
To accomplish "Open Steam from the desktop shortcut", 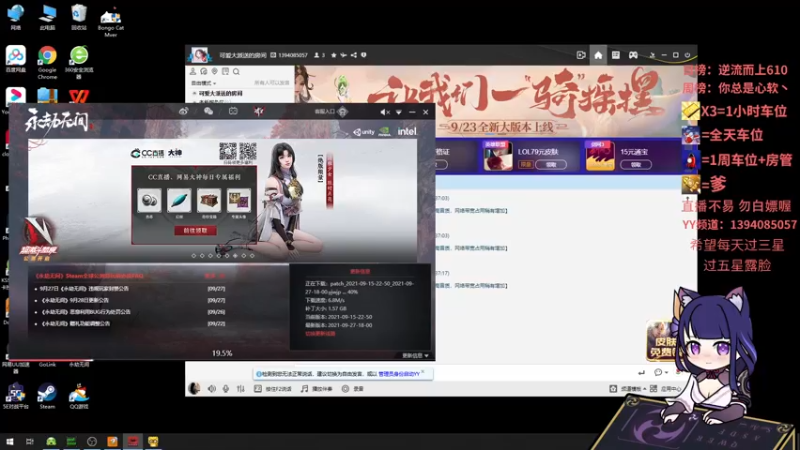I will [47, 397].
